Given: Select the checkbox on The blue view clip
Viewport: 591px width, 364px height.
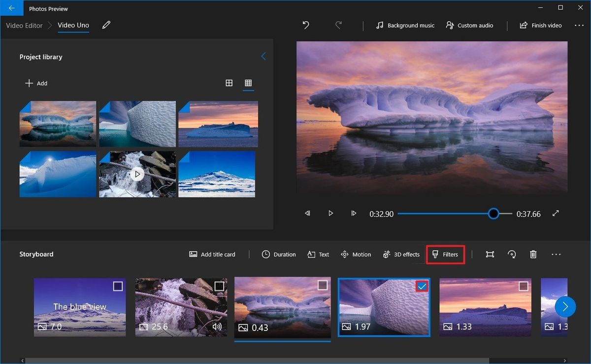Looking at the screenshot, I should (118, 286).
